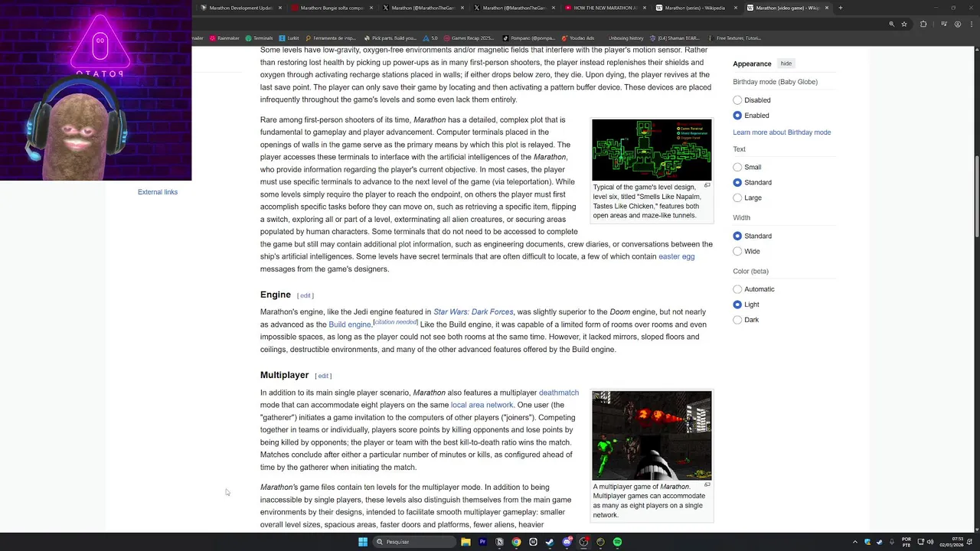The height and width of the screenshot is (551, 980).
Task: Disable Birthday mode
Action: pyautogui.click(x=737, y=100)
